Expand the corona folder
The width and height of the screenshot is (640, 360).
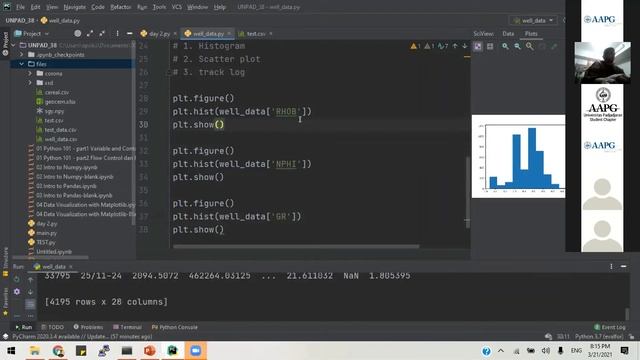click(x=30, y=73)
